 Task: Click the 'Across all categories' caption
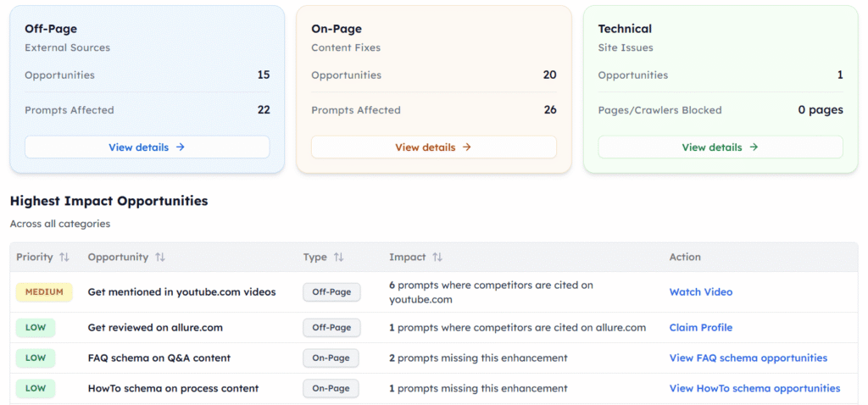click(60, 224)
